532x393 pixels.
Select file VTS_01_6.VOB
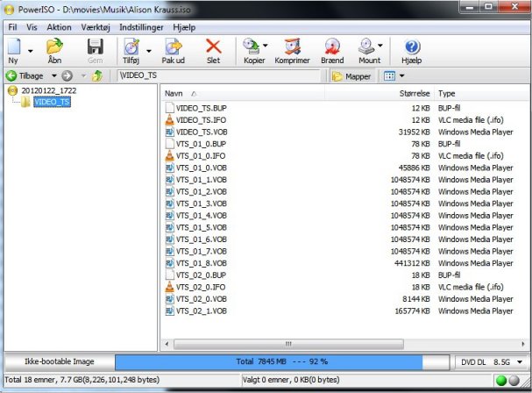pyautogui.click(x=202, y=239)
